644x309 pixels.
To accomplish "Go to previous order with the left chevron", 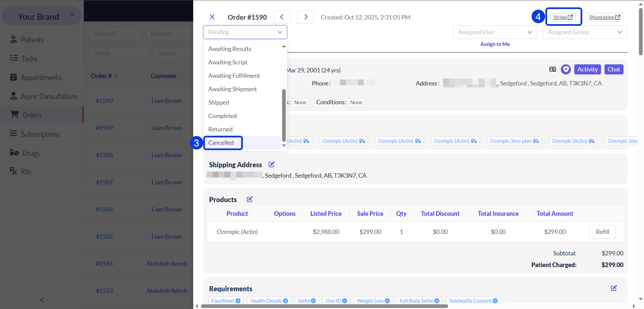I will click(282, 17).
